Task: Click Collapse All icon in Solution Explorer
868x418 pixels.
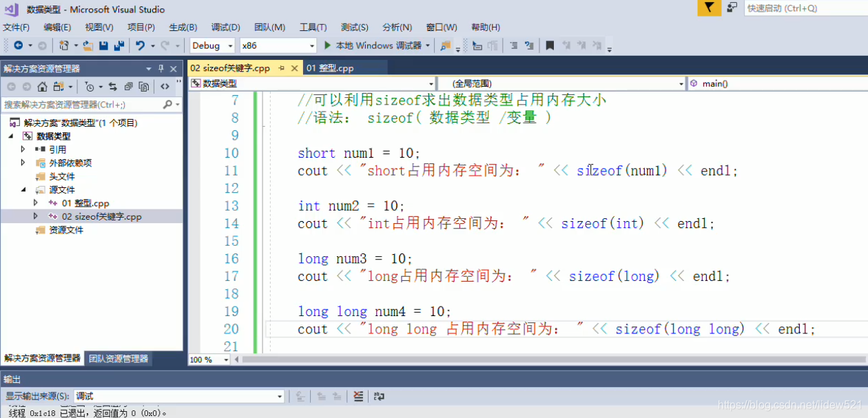Action: 128,87
